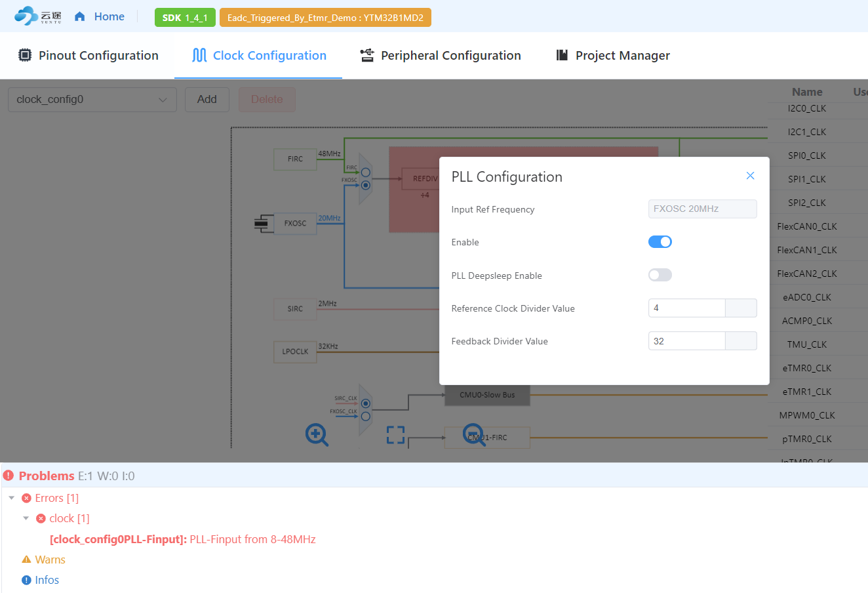Select the PLL-Finput error message
Screen dimensions: 868x593
point(183,539)
